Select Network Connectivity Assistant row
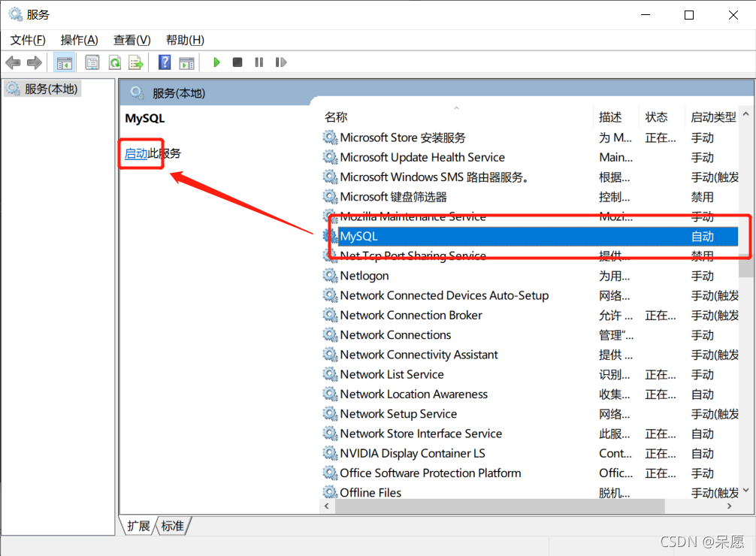Viewport: 756px width, 556px height. point(531,355)
